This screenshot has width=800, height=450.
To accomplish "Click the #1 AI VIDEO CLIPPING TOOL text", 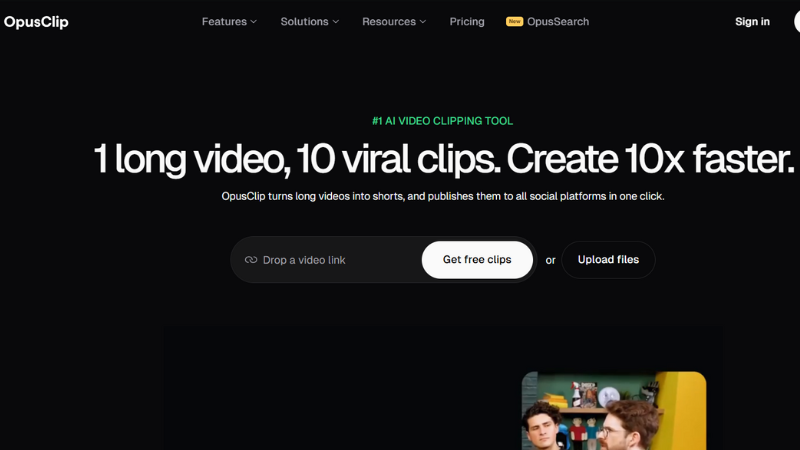I will click(442, 121).
